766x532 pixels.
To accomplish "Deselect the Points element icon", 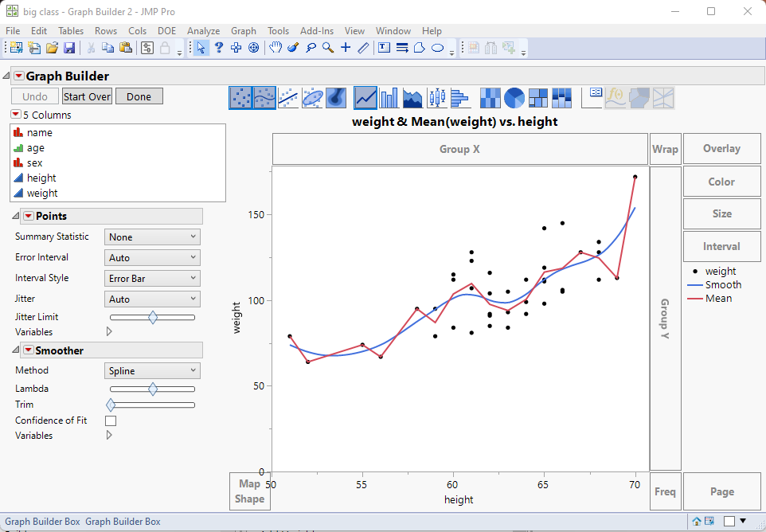I will pos(239,97).
